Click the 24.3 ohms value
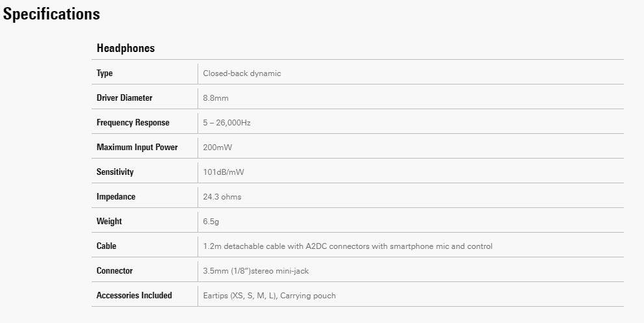The width and height of the screenshot is (644, 323). point(222,197)
